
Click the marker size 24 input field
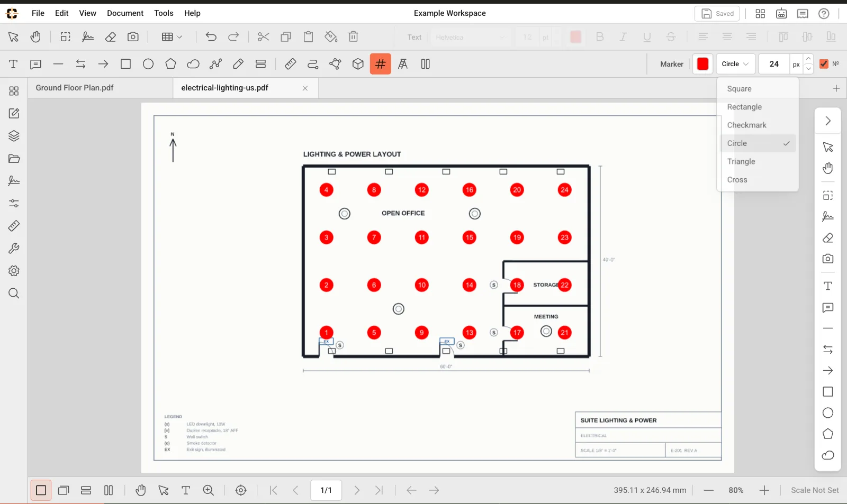[774, 64]
